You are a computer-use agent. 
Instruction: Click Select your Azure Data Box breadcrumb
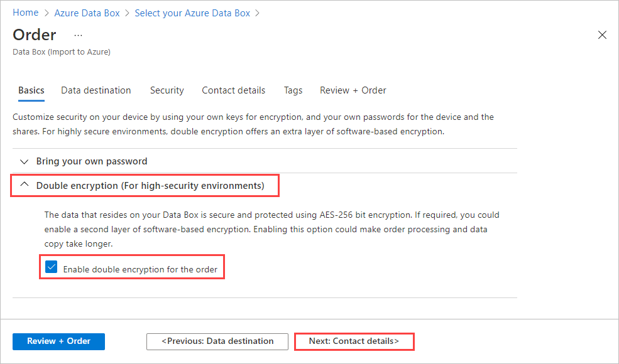(x=192, y=13)
